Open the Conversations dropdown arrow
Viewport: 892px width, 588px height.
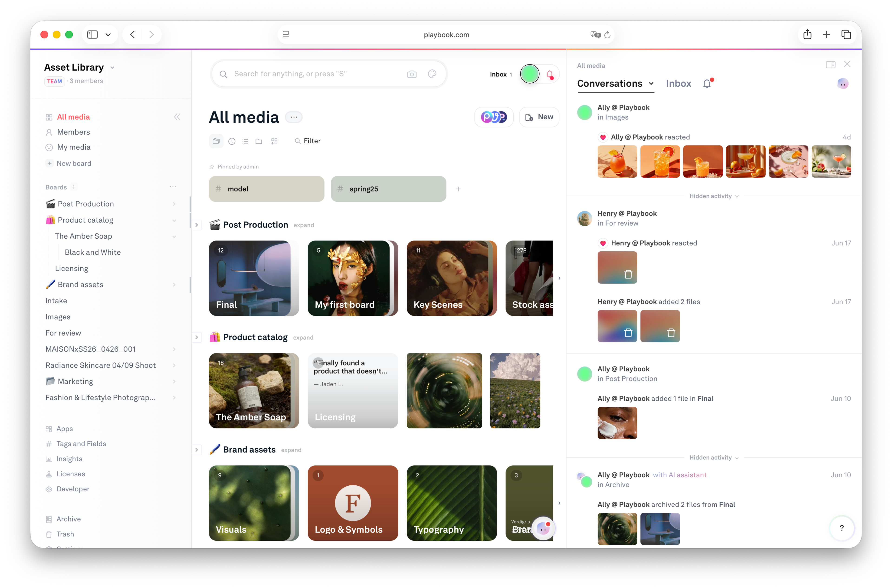coord(651,84)
